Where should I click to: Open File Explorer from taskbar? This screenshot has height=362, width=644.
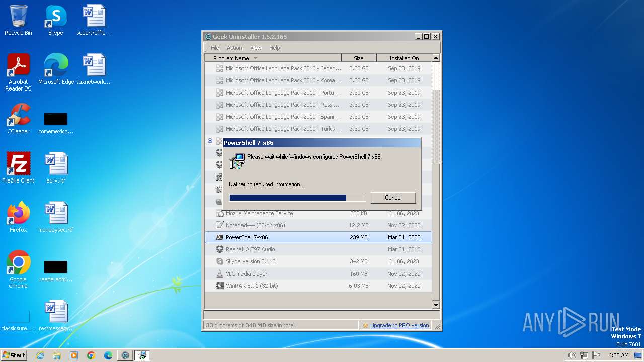click(x=57, y=355)
